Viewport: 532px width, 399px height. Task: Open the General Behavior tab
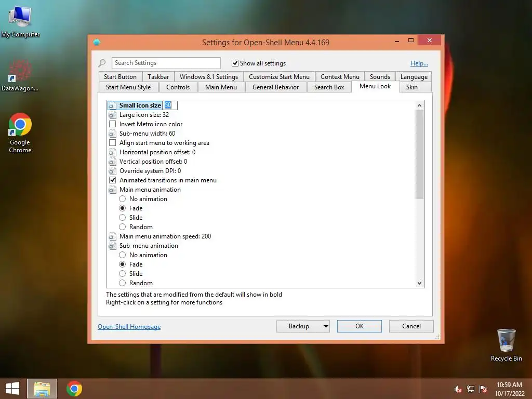(x=275, y=87)
